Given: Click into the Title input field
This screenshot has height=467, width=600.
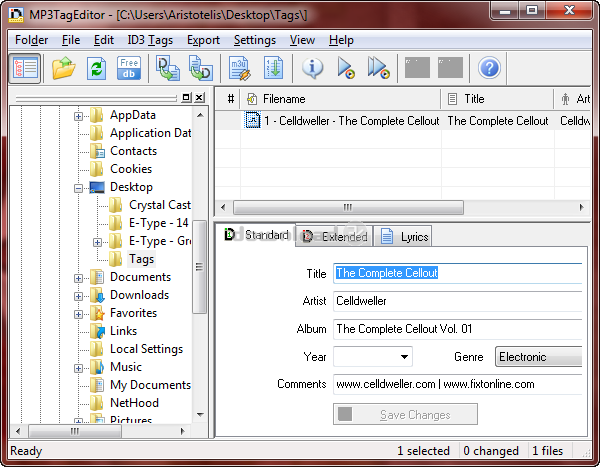Looking at the screenshot, I should pos(458,273).
